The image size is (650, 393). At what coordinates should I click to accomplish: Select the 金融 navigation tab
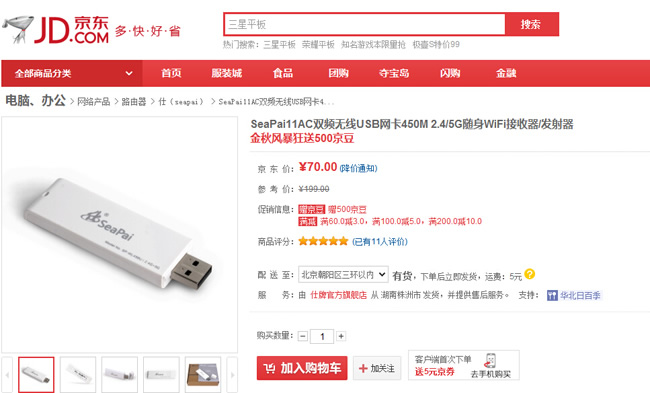(x=506, y=73)
